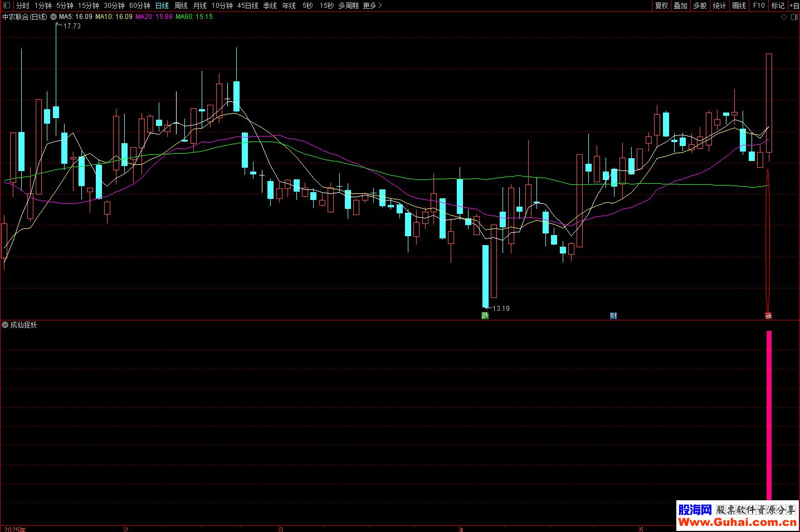Click the MA10 16.09 label

click(114, 17)
